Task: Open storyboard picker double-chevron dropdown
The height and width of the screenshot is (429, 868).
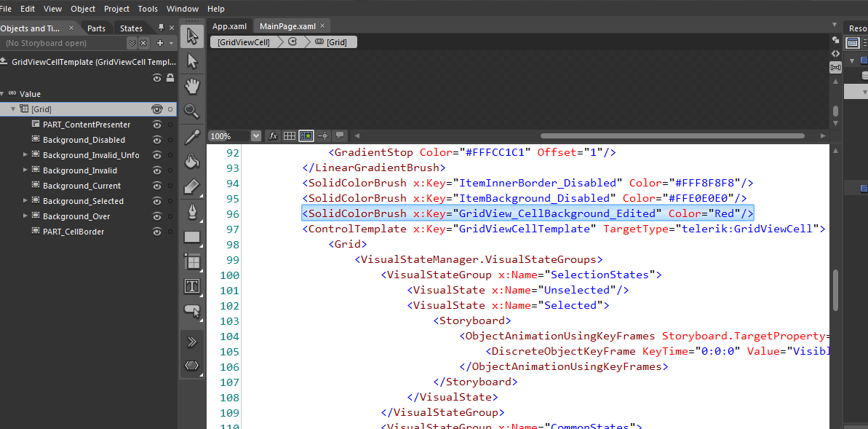Action: pyautogui.click(x=132, y=43)
